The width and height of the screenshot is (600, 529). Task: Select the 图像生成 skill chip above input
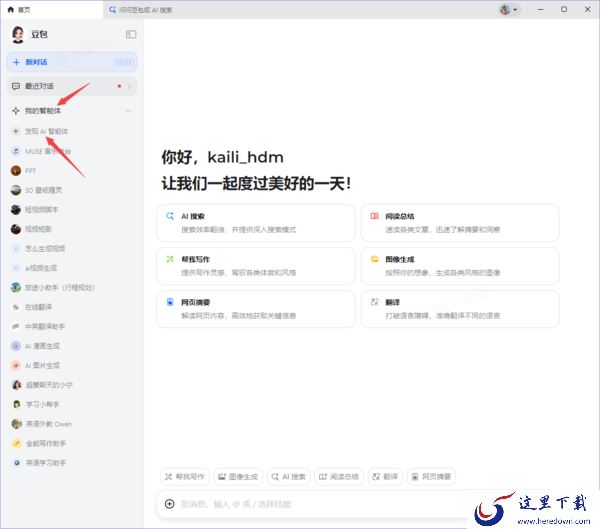click(238, 477)
